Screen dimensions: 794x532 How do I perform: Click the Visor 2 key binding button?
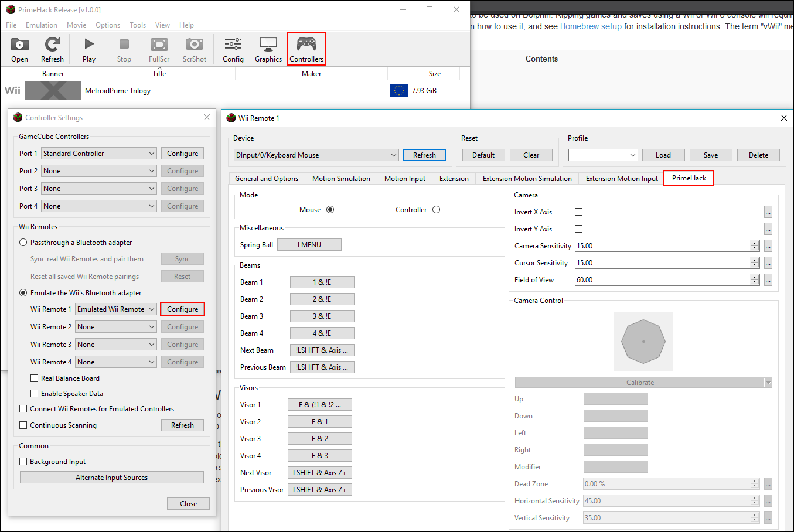click(x=320, y=422)
